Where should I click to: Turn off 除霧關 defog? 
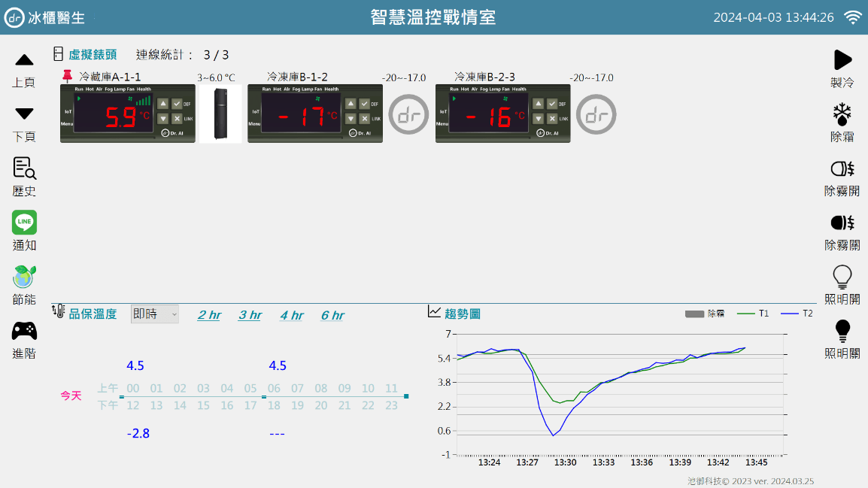(x=842, y=223)
